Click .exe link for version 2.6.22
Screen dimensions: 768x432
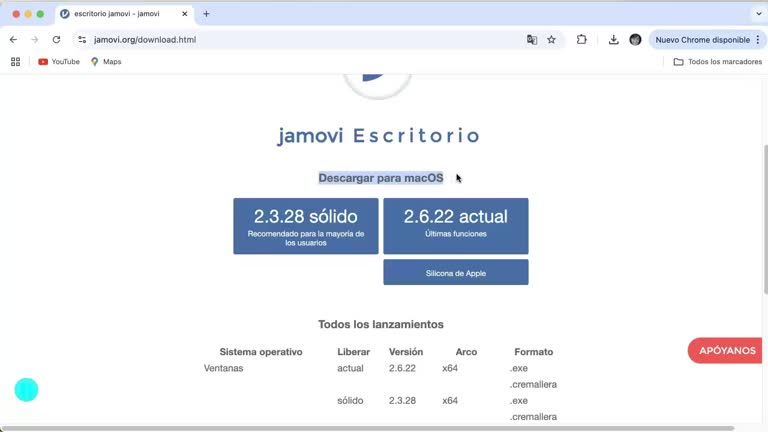point(519,368)
